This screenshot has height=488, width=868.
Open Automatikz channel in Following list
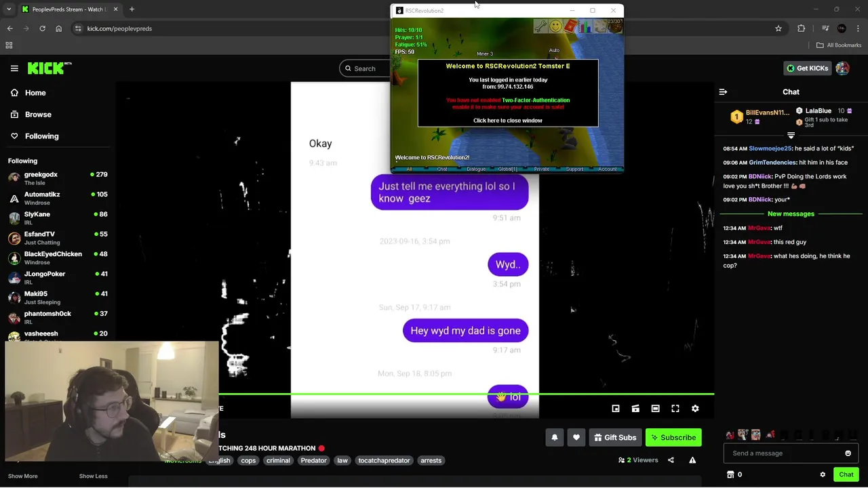[58, 198]
